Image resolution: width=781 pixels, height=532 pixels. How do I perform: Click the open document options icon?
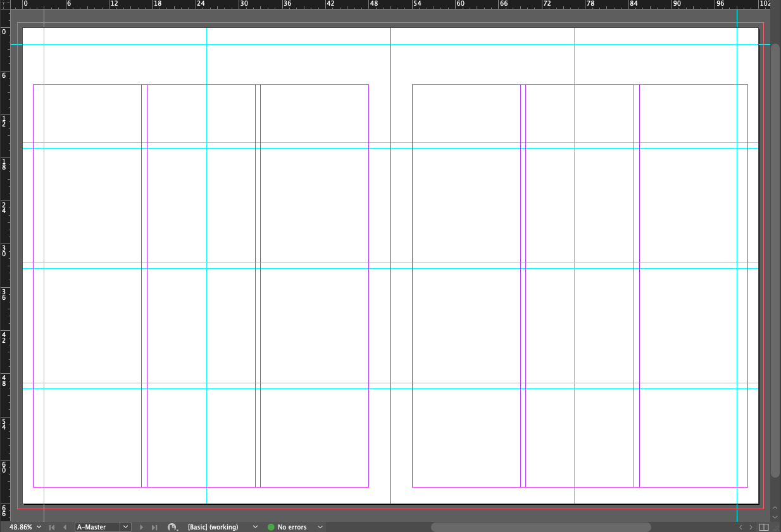pos(173,527)
